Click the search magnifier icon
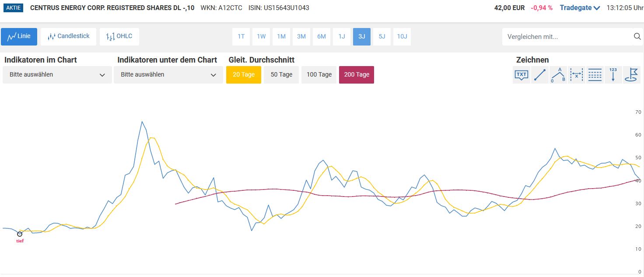The width and height of the screenshot is (644, 277). [x=637, y=37]
